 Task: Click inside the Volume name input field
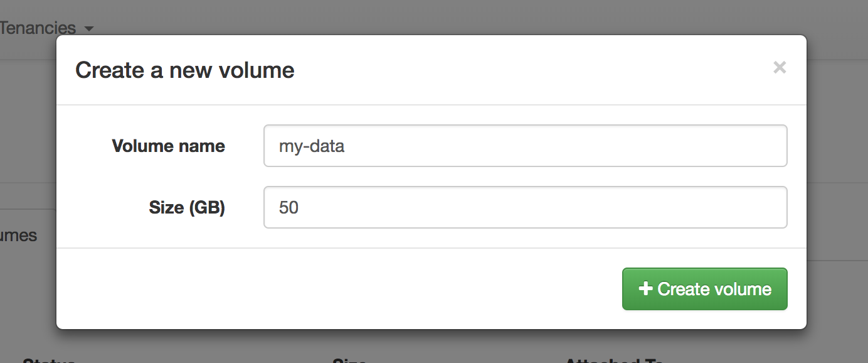click(526, 146)
